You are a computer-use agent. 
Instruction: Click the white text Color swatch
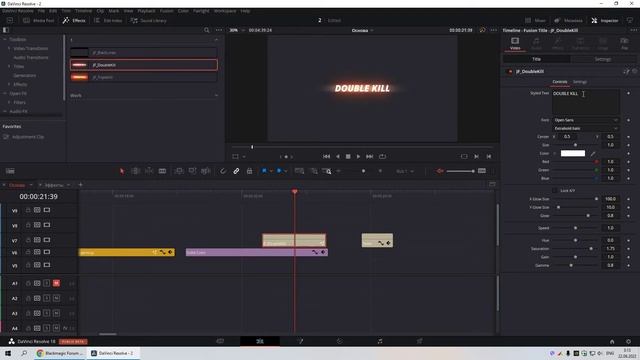(573, 153)
